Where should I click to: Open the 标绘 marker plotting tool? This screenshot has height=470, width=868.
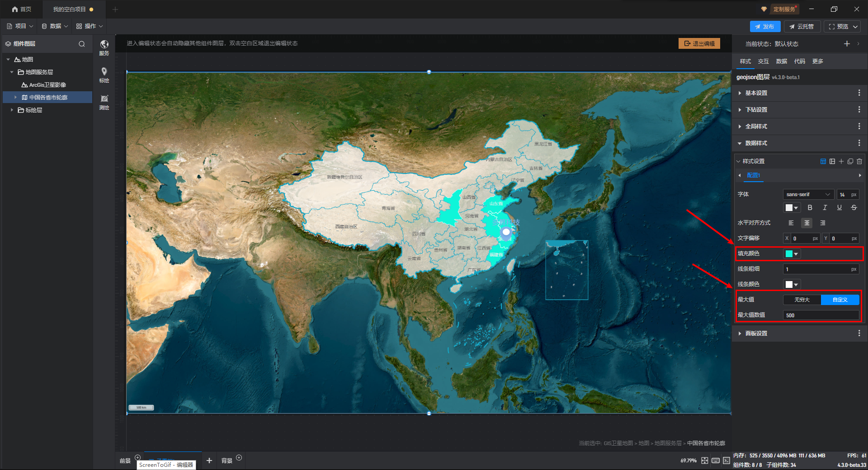[x=104, y=75]
